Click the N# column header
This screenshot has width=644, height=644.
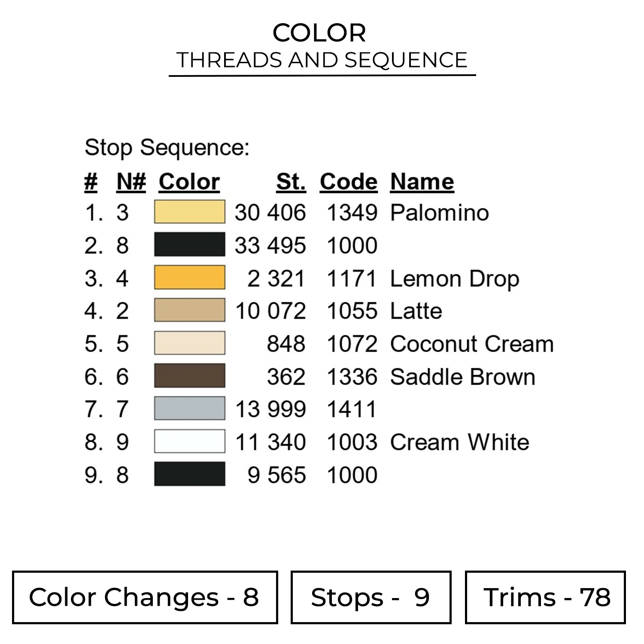[x=131, y=182]
